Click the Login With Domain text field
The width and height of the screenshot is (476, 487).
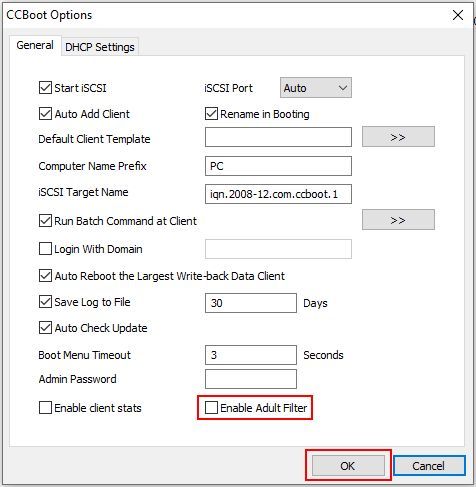tap(278, 249)
